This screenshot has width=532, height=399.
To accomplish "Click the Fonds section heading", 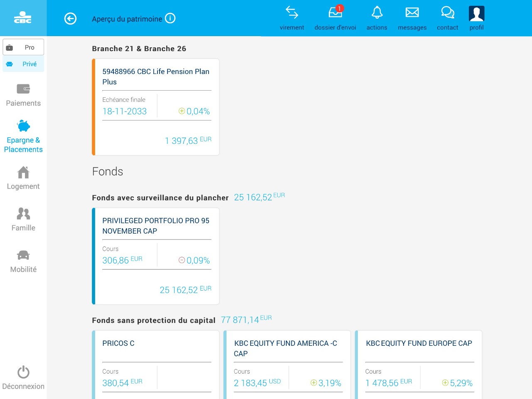I will 108,172.
